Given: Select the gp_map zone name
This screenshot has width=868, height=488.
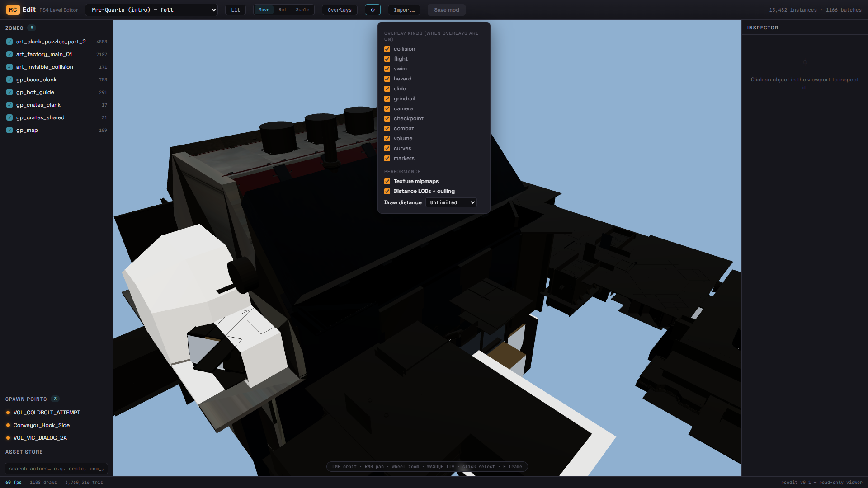Looking at the screenshot, I should point(27,130).
